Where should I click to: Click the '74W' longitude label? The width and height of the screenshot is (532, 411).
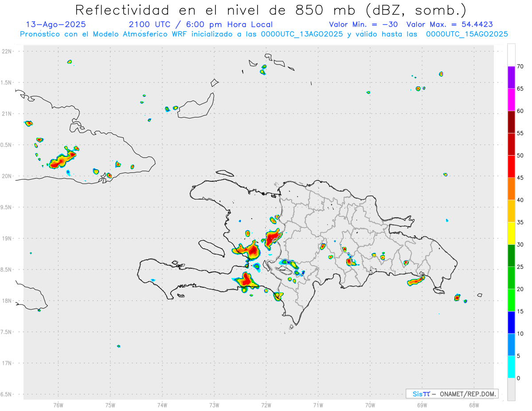162,405
